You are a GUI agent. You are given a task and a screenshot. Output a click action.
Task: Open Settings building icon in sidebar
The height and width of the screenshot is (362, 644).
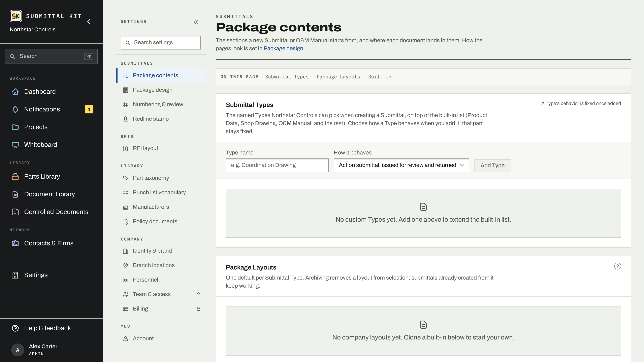click(x=15, y=275)
